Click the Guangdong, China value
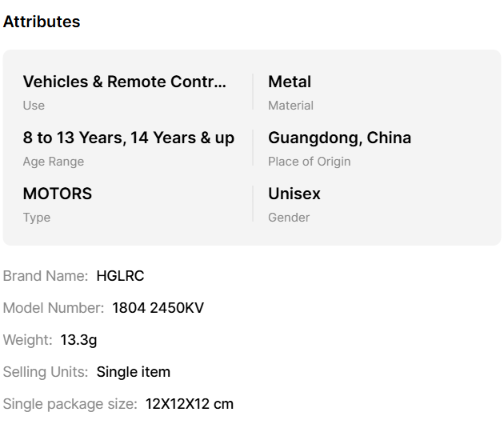 coord(339,138)
